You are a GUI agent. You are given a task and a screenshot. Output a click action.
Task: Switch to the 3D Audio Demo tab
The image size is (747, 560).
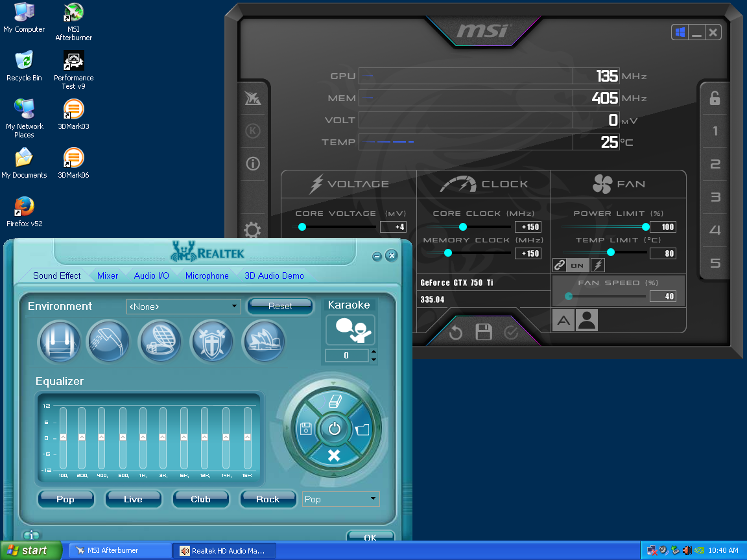pos(274,275)
